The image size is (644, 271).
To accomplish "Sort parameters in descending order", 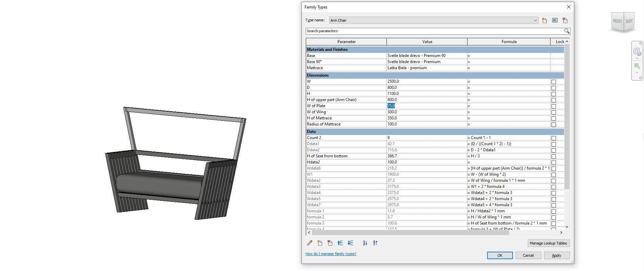I will pyautogui.click(x=375, y=243).
